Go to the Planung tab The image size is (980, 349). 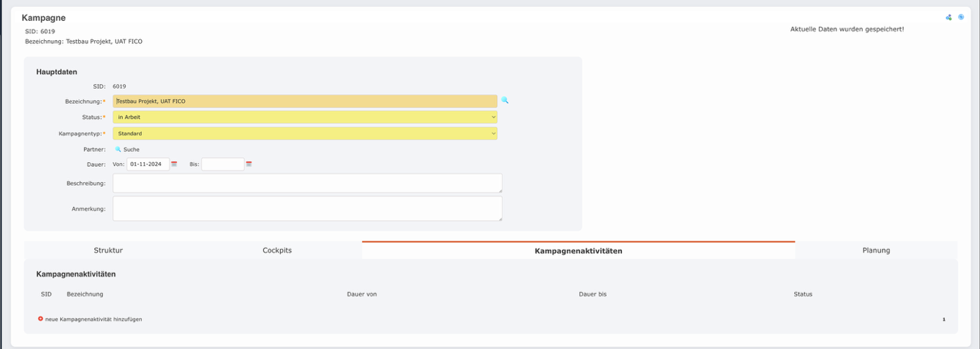(x=876, y=250)
